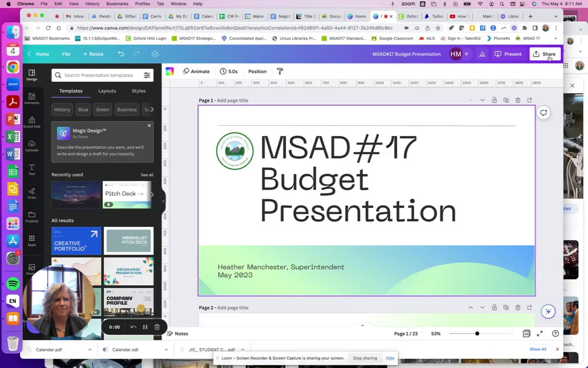Open template search filter options
Screen dimensions: 588x368
(x=146, y=75)
